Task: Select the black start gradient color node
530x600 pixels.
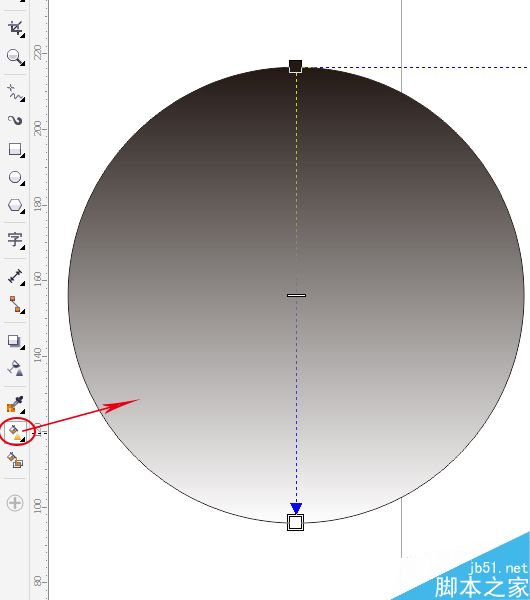Action: (295, 66)
